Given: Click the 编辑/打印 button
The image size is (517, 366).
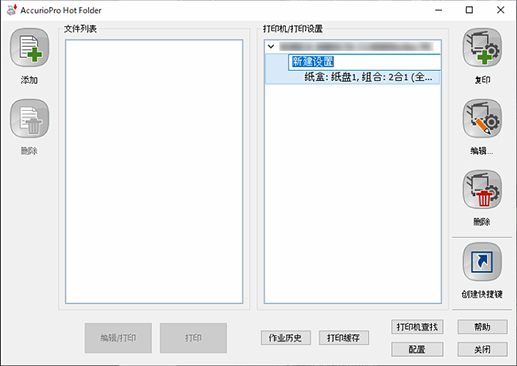Looking at the screenshot, I should tap(118, 338).
